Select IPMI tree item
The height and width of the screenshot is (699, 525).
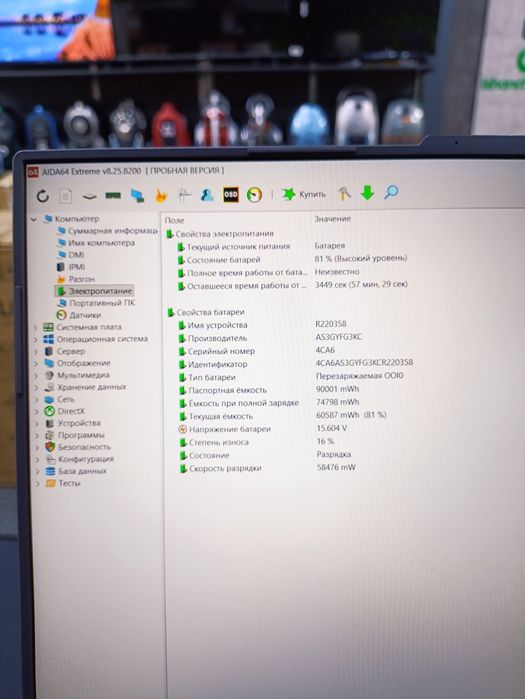(x=71, y=267)
